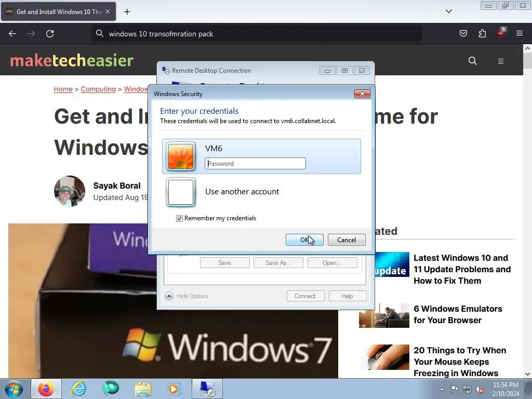This screenshot has height=399, width=532.
Task: Open Windows Media Player on taskbar
Action: [x=175, y=389]
